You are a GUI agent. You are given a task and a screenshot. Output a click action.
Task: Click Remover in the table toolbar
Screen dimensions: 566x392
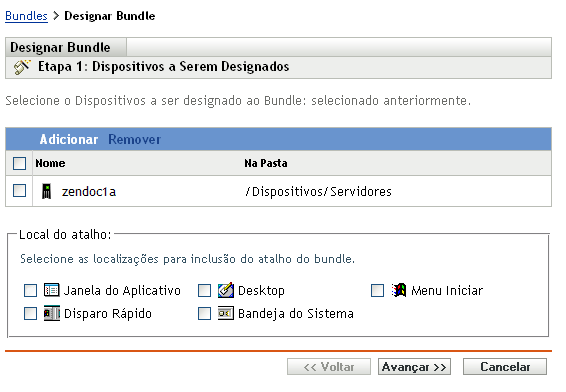click(x=135, y=139)
